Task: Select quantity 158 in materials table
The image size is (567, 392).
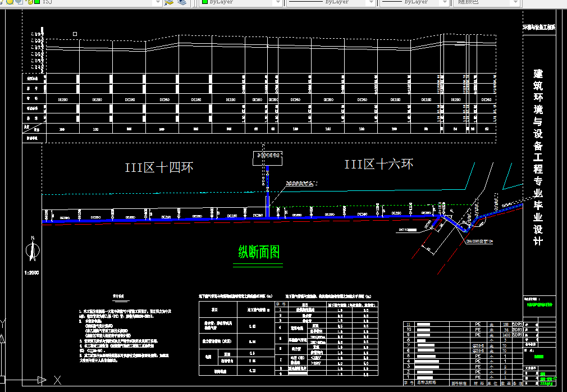Action: point(506,325)
